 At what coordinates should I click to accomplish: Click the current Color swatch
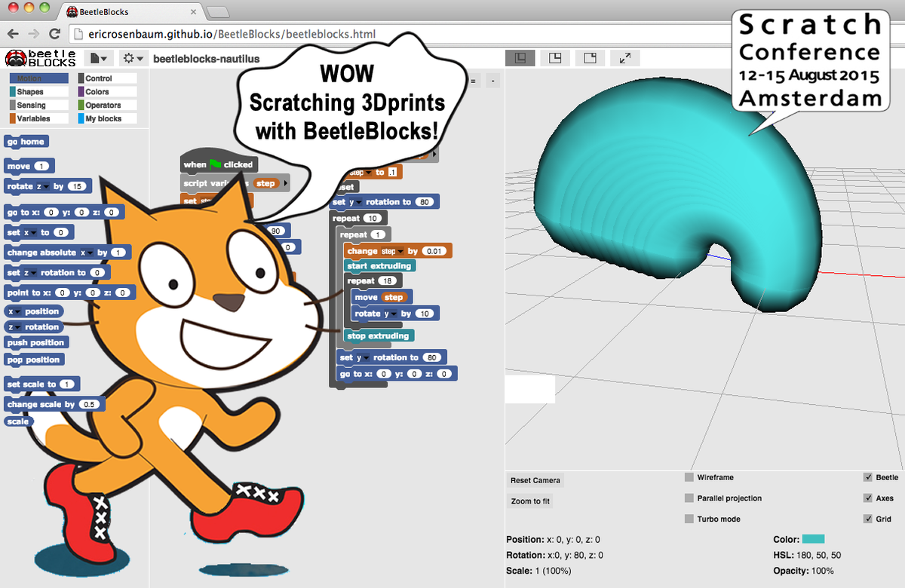coord(813,539)
